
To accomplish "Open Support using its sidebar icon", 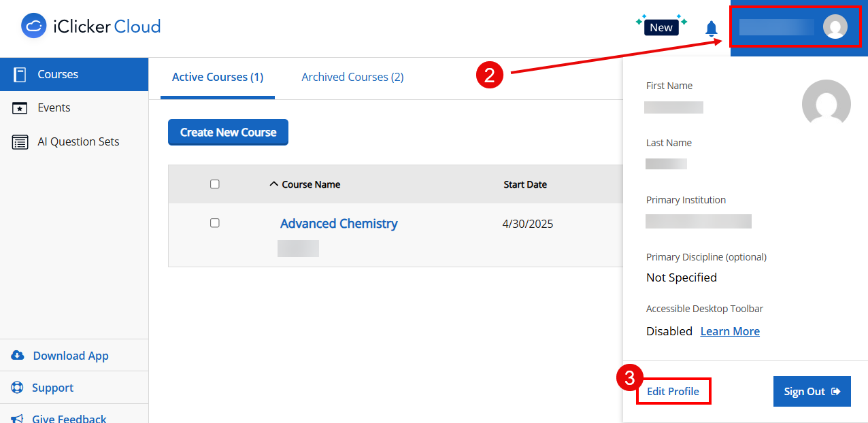I will pyautogui.click(x=16, y=388).
